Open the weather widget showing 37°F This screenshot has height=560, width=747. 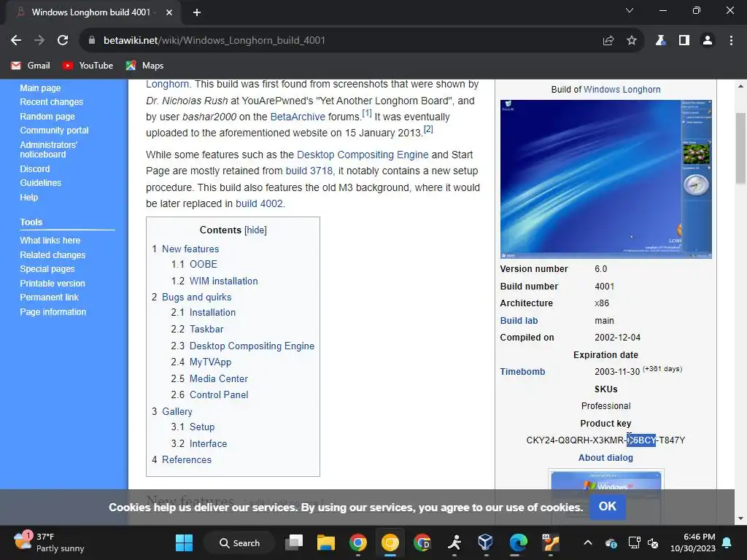click(x=49, y=542)
